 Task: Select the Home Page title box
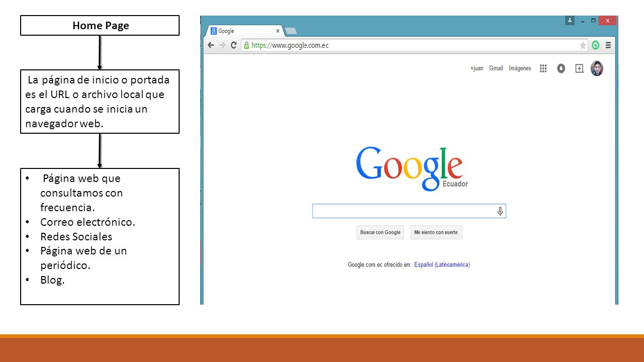pos(100,26)
